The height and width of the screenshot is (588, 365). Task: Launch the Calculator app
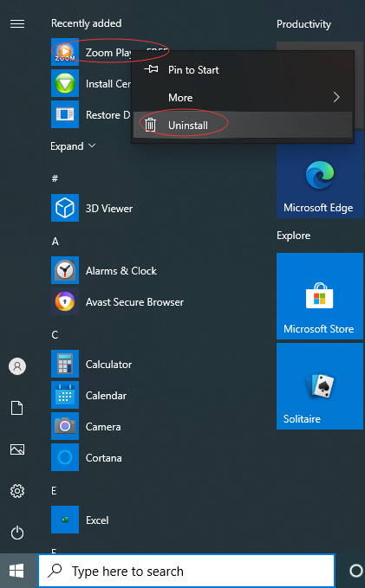[65, 364]
